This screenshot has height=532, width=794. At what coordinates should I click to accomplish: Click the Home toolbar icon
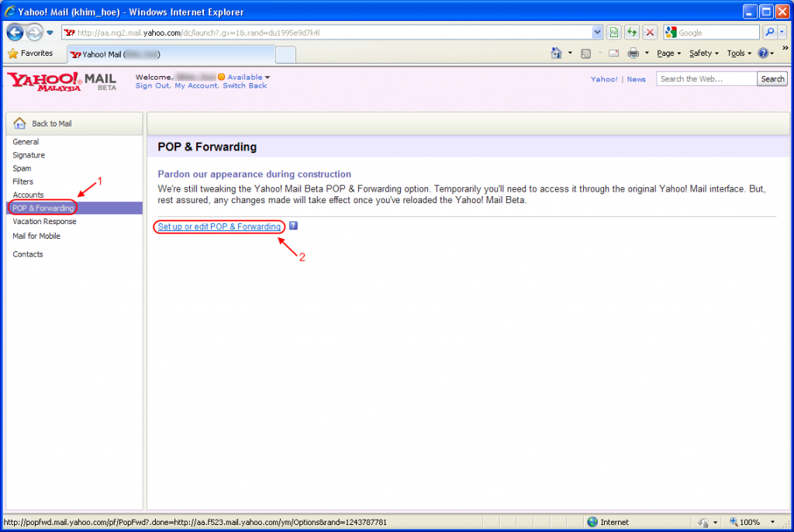point(556,54)
